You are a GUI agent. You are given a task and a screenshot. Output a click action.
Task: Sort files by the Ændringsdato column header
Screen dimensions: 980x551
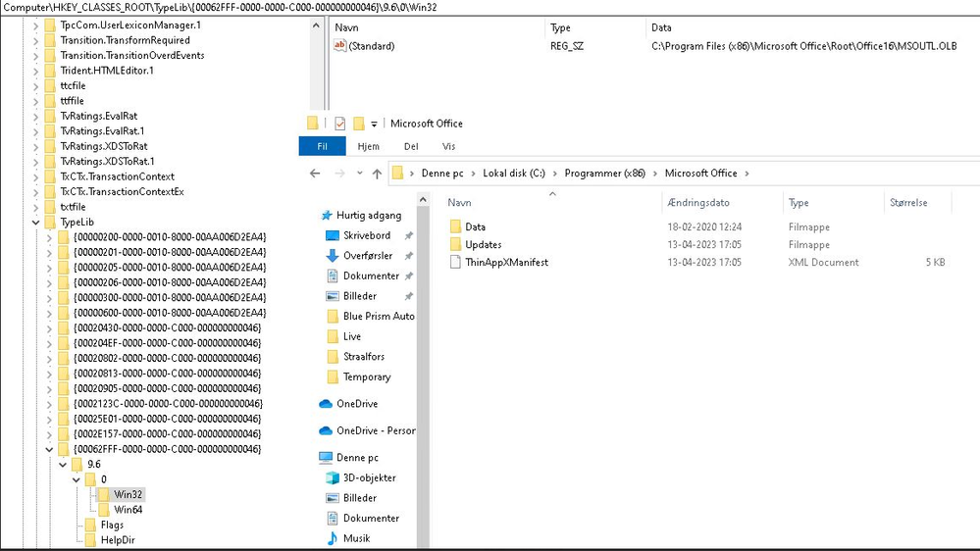[x=698, y=203]
